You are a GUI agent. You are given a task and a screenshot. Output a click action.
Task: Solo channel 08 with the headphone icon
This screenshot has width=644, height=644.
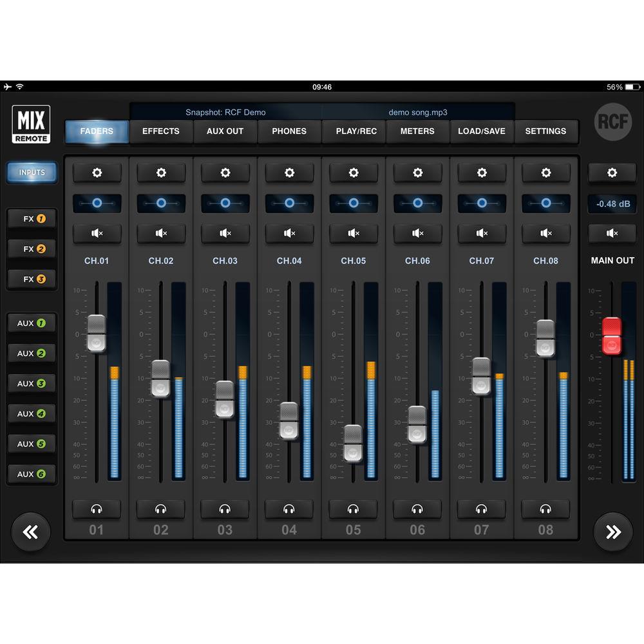click(x=545, y=509)
